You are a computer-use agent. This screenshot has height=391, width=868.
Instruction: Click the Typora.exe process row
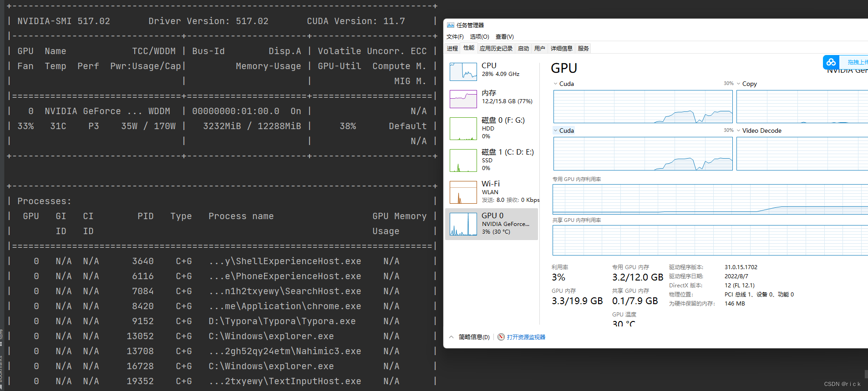point(222,321)
